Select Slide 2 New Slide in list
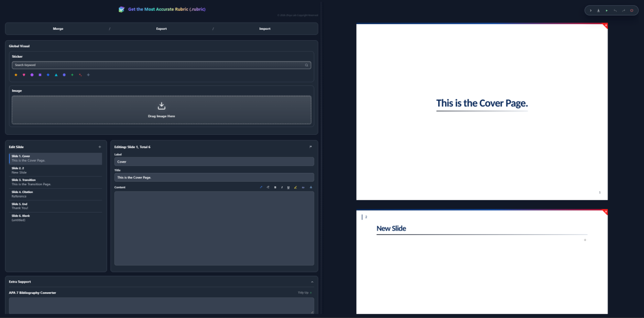 point(56,170)
